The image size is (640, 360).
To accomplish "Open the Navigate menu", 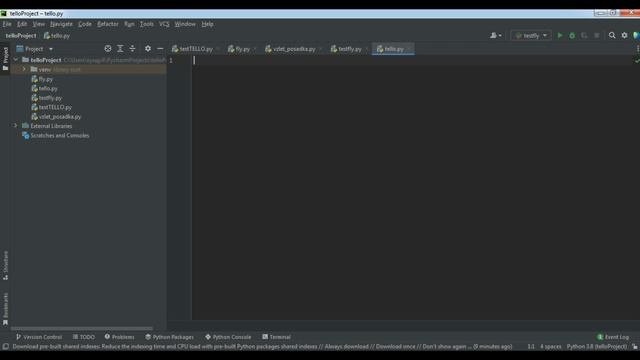I will coord(61,24).
